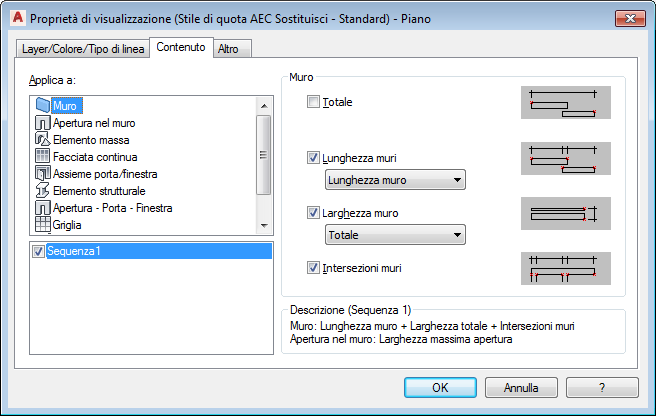Choose the Elemento massa icon
This screenshot has height=416, width=656.
pos(43,139)
